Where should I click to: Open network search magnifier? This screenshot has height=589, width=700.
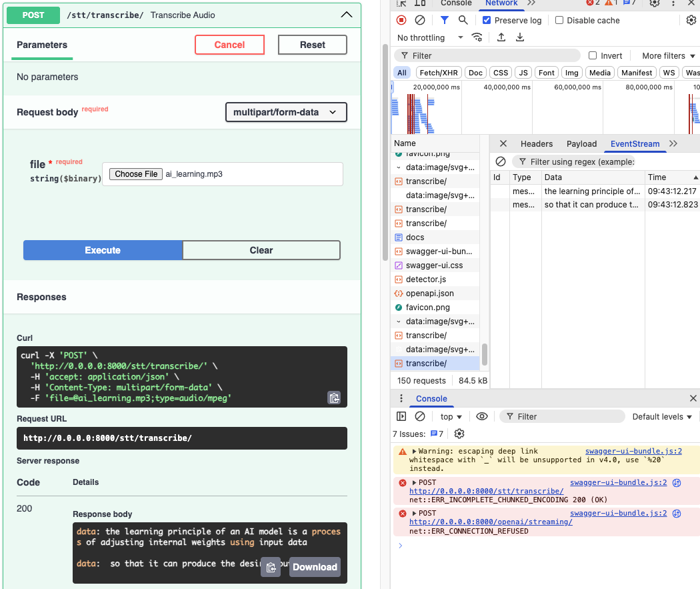463,21
